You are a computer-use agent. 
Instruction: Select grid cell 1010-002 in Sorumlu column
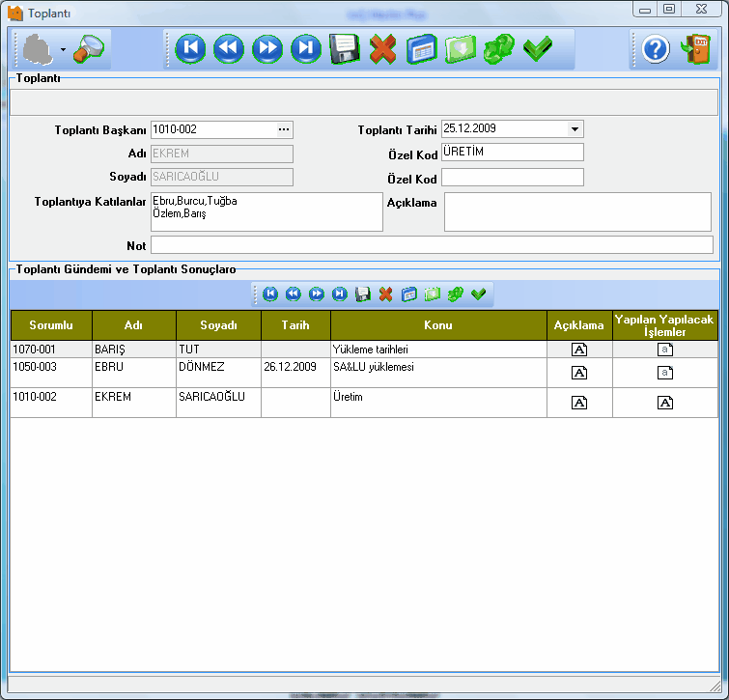pyautogui.click(x=51, y=403)
